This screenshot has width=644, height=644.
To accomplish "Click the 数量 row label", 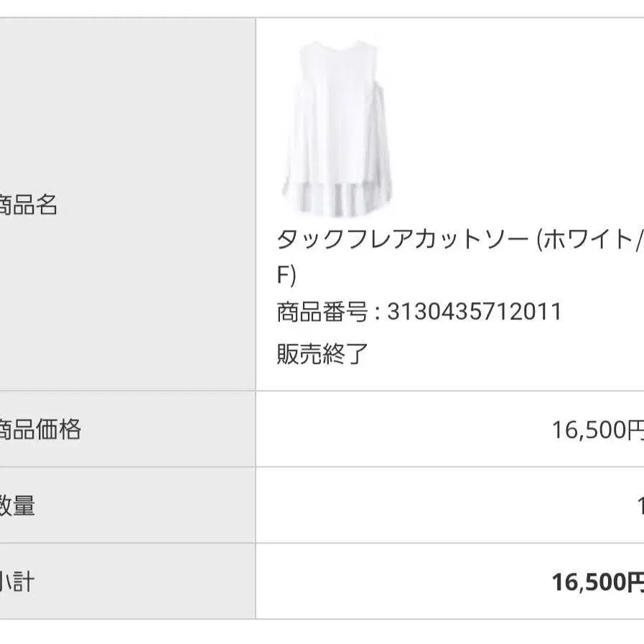I will (x=17, y=505).
